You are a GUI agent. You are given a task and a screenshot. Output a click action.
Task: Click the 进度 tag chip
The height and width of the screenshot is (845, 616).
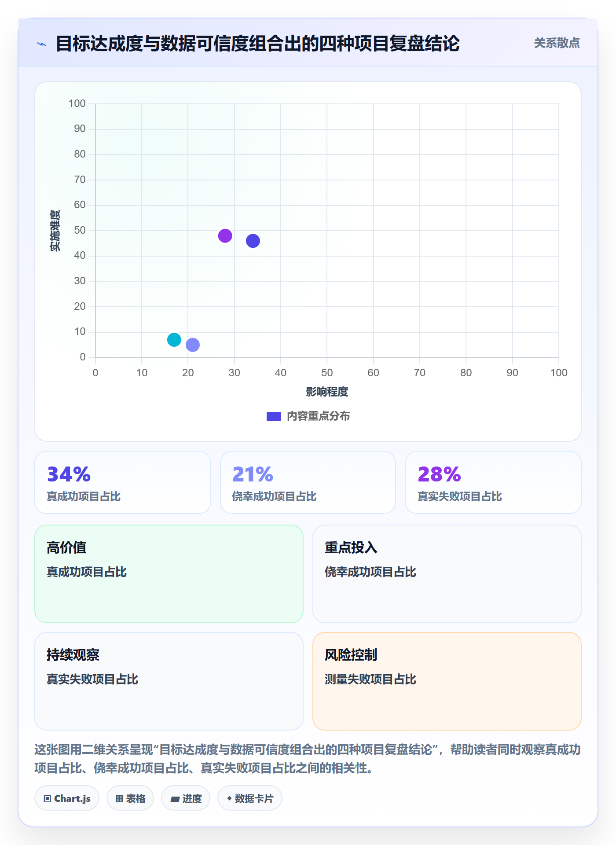(x=186, y=798)
